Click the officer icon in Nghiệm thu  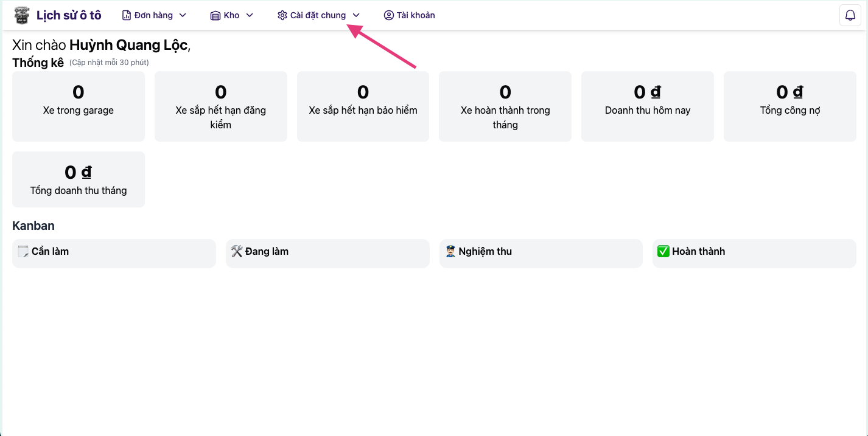coord(450,252)
